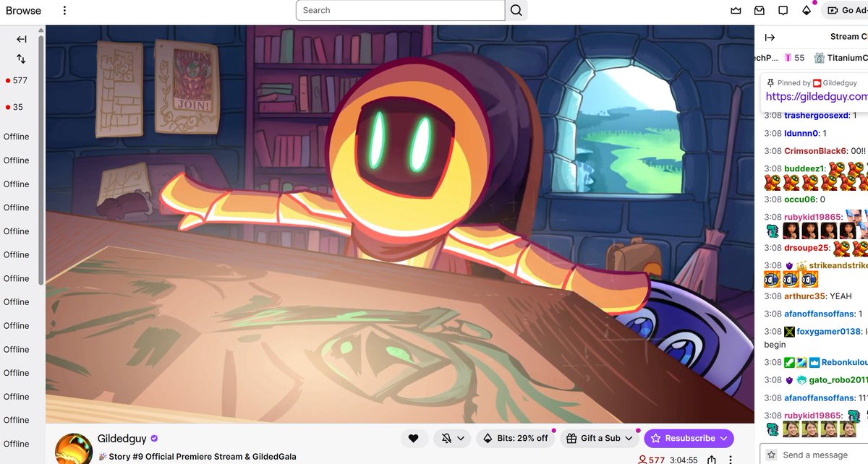868x464 pixels.
Task: Open the Prime crown loot icon
Action: coord(736,11)
